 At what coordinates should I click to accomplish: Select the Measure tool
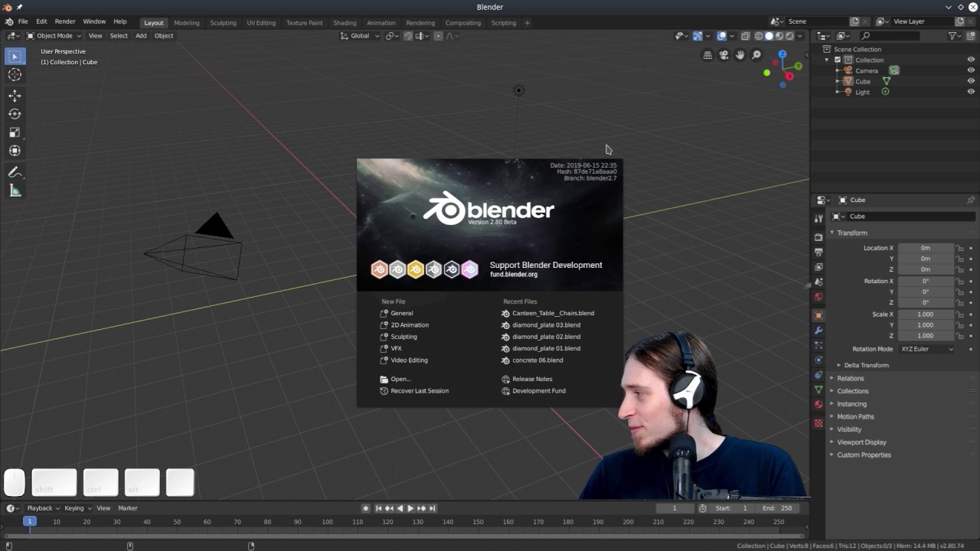point(15,191)
